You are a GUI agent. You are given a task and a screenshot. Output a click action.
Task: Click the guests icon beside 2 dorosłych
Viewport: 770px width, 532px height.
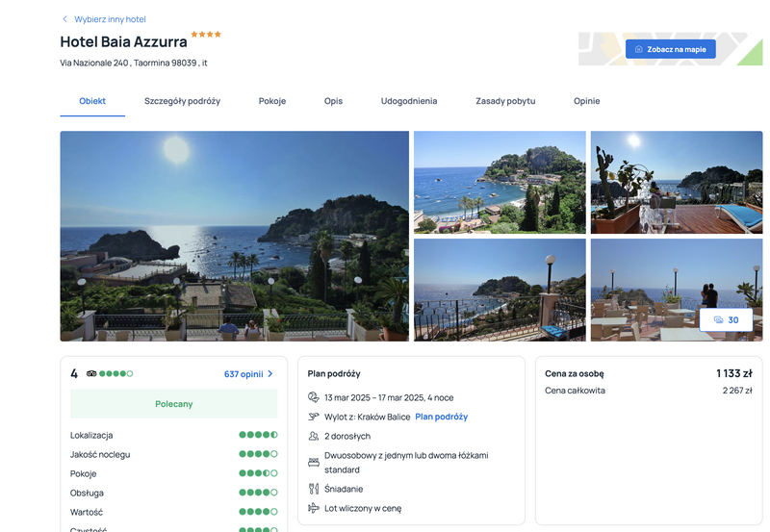click(314, 436)
